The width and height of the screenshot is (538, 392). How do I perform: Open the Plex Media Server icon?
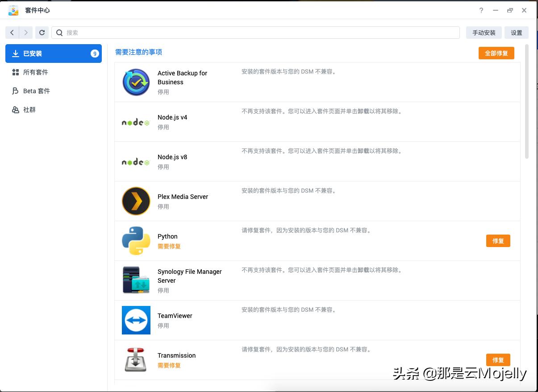pos(136,201)
